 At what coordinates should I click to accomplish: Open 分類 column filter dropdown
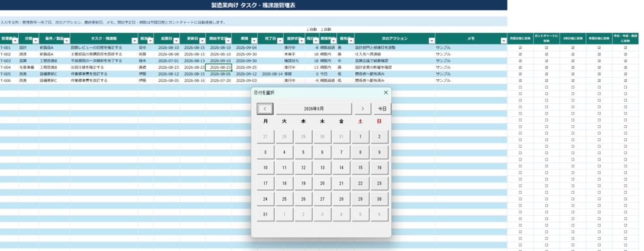coord(35,41)
